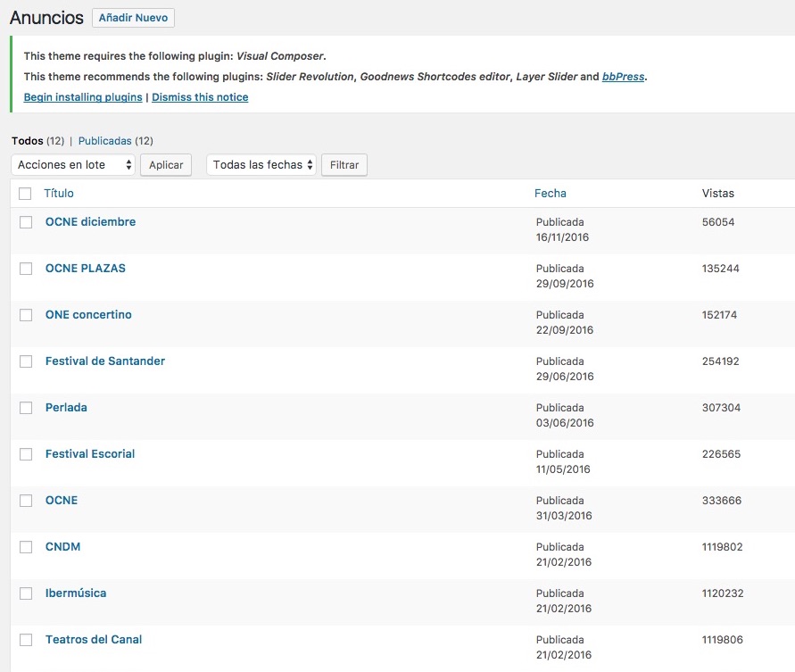795x672 pixels.
Task: Open the OCNE PLAZAS announcement
Action: click(x=86, y=269)
